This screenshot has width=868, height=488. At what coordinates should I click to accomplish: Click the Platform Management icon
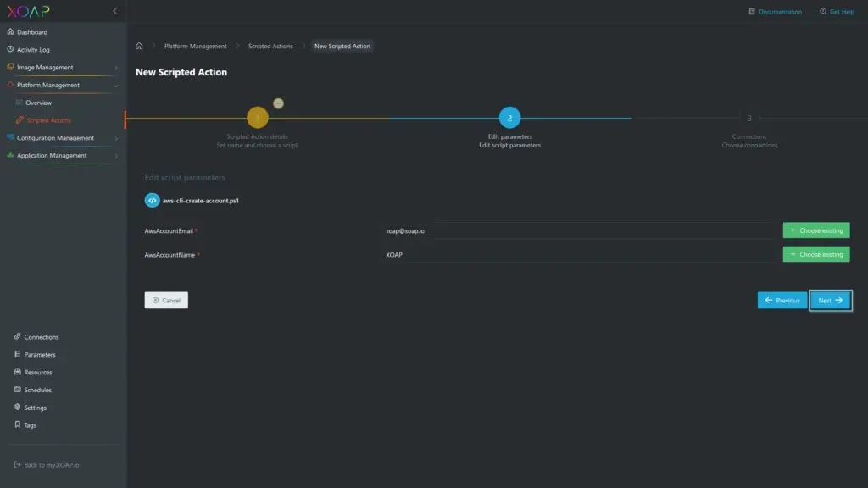point(10,85)
